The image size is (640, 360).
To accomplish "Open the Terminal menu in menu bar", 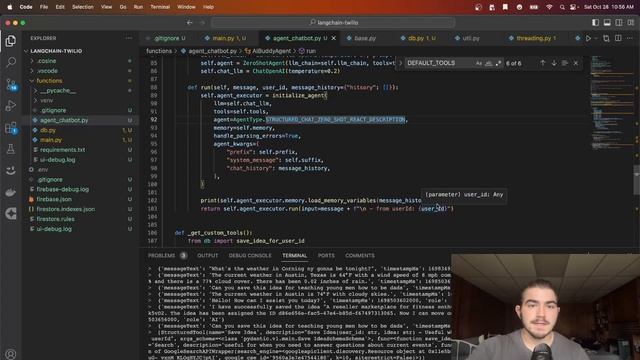I will [160, 7].
